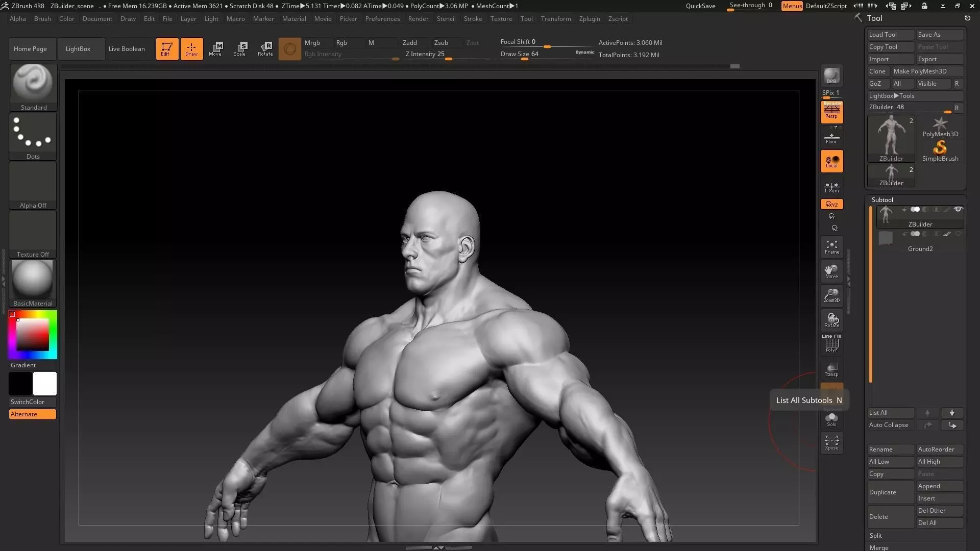
Task: Open the Lightbox Tools browser
Action: [x=891, y=96]
